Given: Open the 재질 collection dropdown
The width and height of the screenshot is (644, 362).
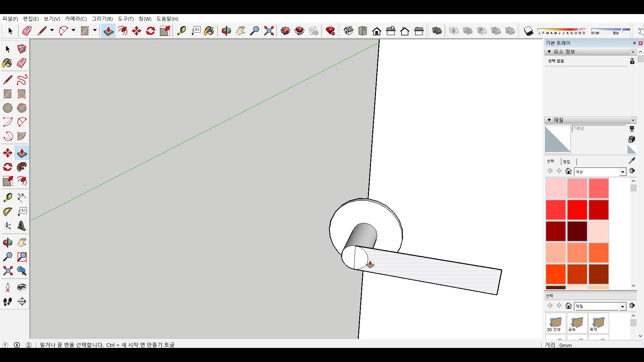Looking at the screenshot, I should tap(623, 307).
